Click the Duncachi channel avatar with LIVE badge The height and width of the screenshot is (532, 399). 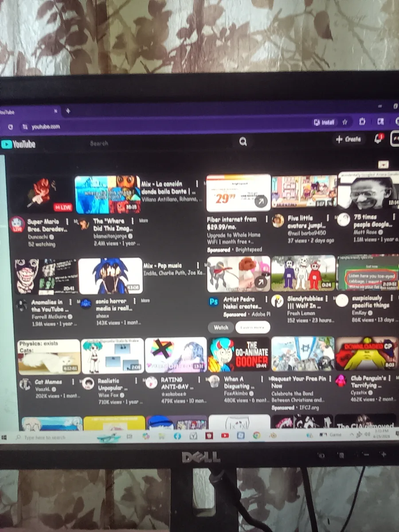[17, 224]
